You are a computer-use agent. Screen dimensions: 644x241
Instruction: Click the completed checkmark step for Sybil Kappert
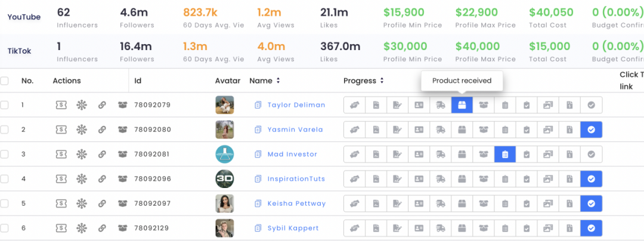pyautogui.click(x=591, y=228)
